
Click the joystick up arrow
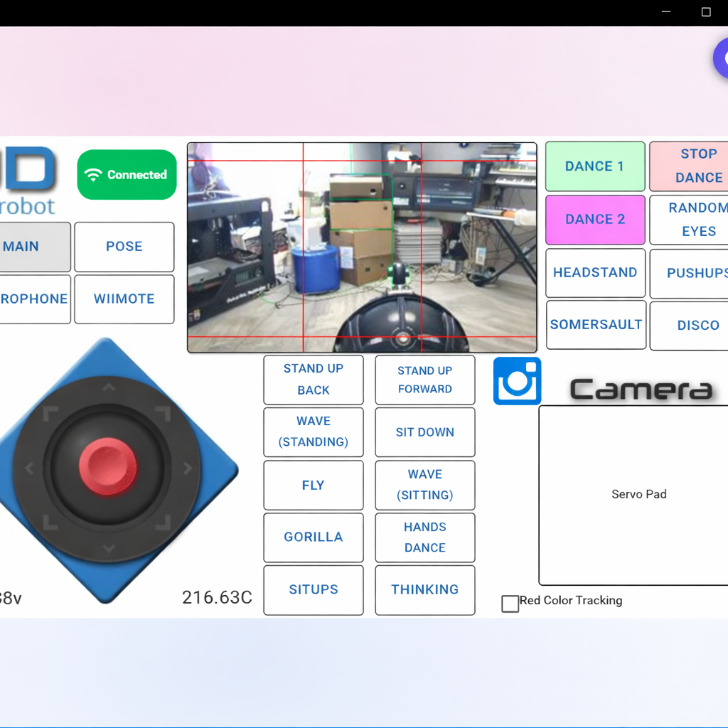[108, 388]
